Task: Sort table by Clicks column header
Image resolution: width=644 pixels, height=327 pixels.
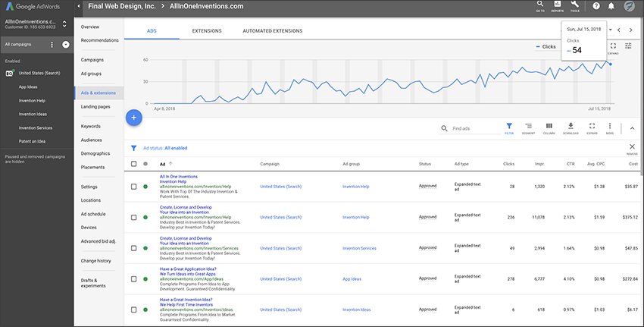Action: (x=508, y=164)
